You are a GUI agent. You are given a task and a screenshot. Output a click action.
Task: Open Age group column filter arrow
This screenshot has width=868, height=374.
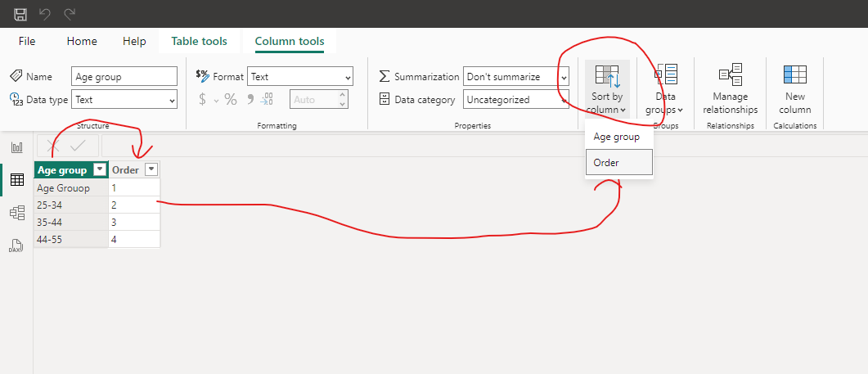click(x=100, y=170)
